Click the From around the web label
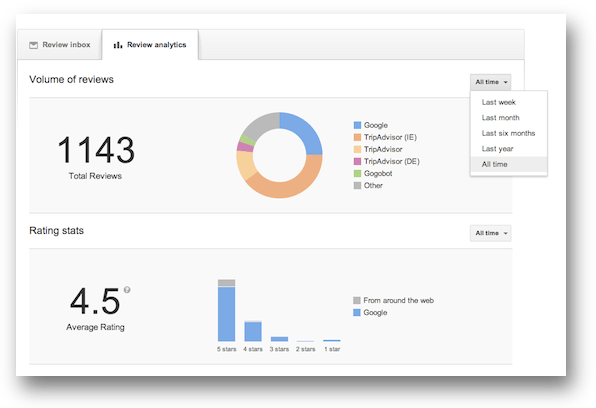Viewport: 596px width, 408px height. [x=398, y=300]
